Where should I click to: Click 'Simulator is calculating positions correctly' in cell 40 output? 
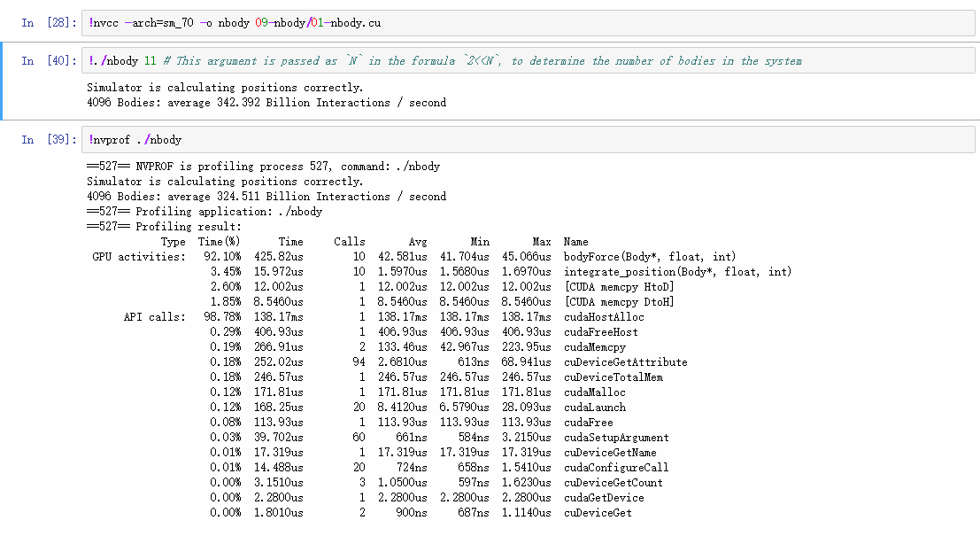coord(224,88)
